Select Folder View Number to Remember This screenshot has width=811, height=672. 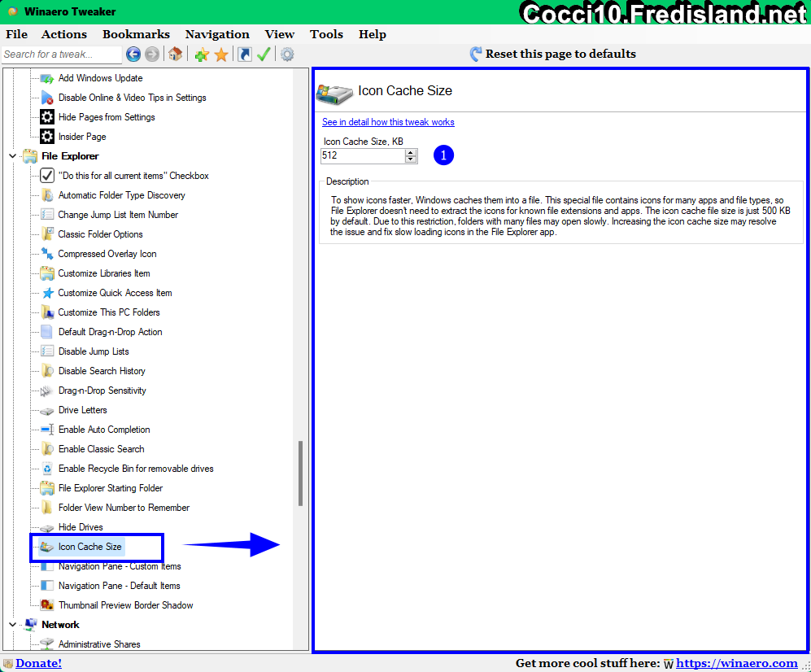[x=124, y=508]
